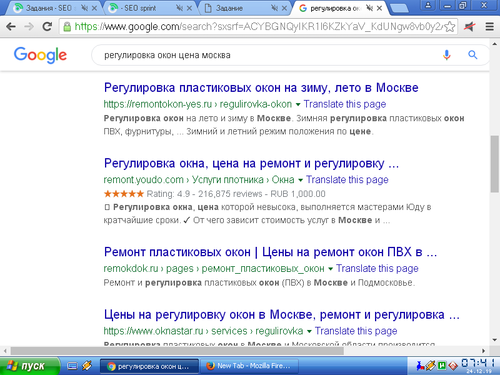Click the vertical scrollbar up arrow
This screenshot has width=500, height=375.
coord(495,44)
